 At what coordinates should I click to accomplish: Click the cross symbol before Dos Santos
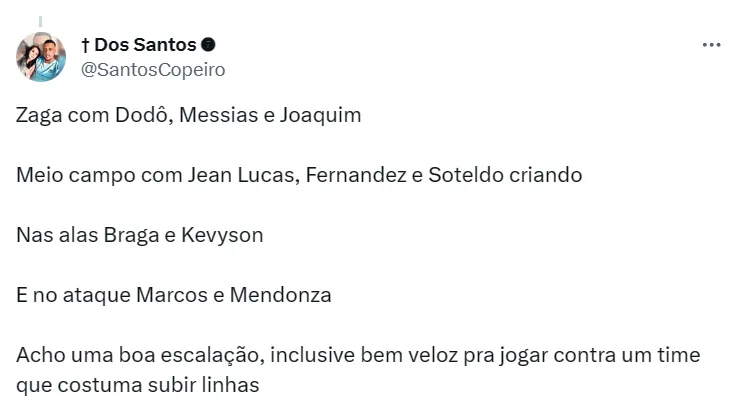(85, 45)
